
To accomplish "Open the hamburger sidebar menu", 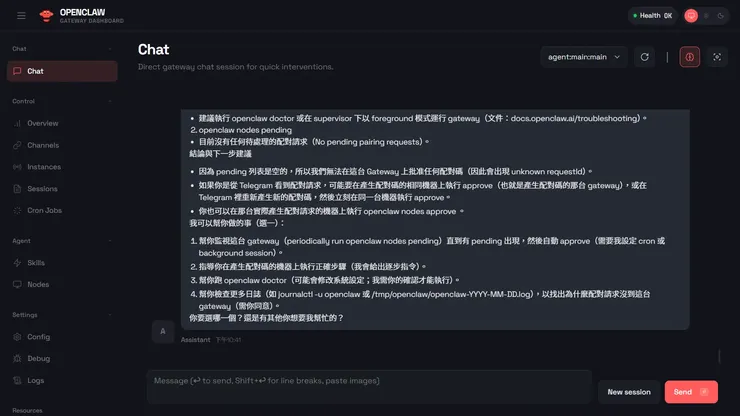I will tap(21, 16).
